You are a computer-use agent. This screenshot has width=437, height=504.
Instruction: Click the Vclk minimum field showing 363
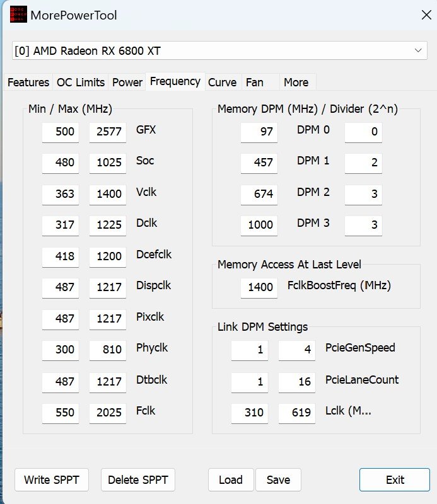click(61, 194)
